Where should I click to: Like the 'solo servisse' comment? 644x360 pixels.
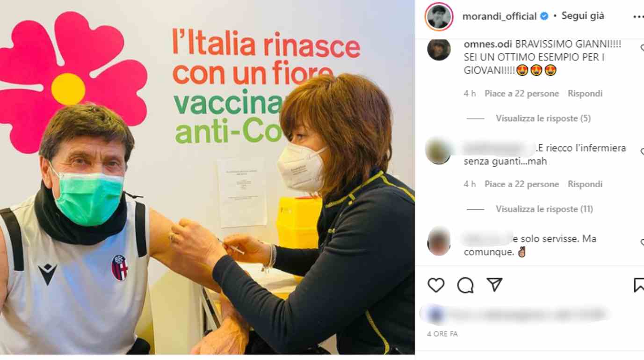pyautogui.click(x=642, y=242)
